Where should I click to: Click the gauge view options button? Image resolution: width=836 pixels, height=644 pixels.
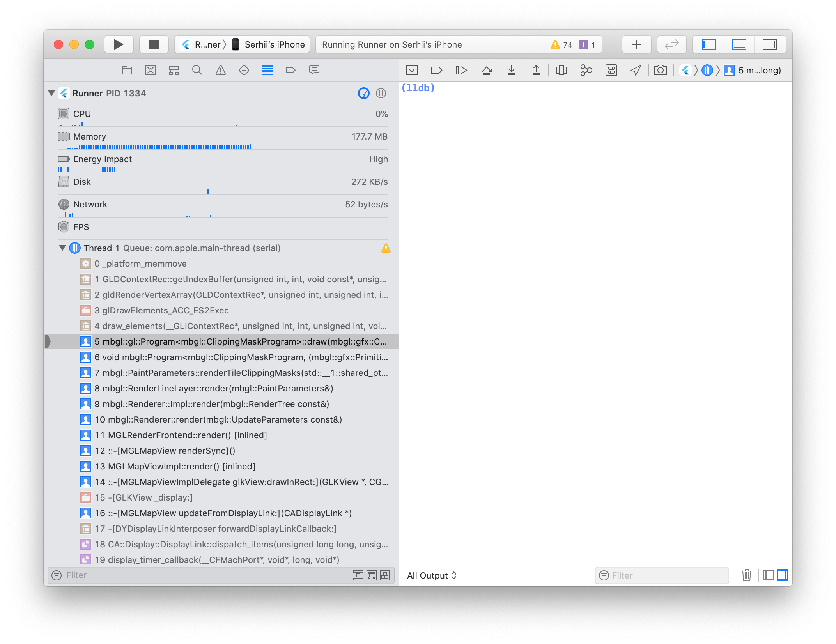pos(364,93)
